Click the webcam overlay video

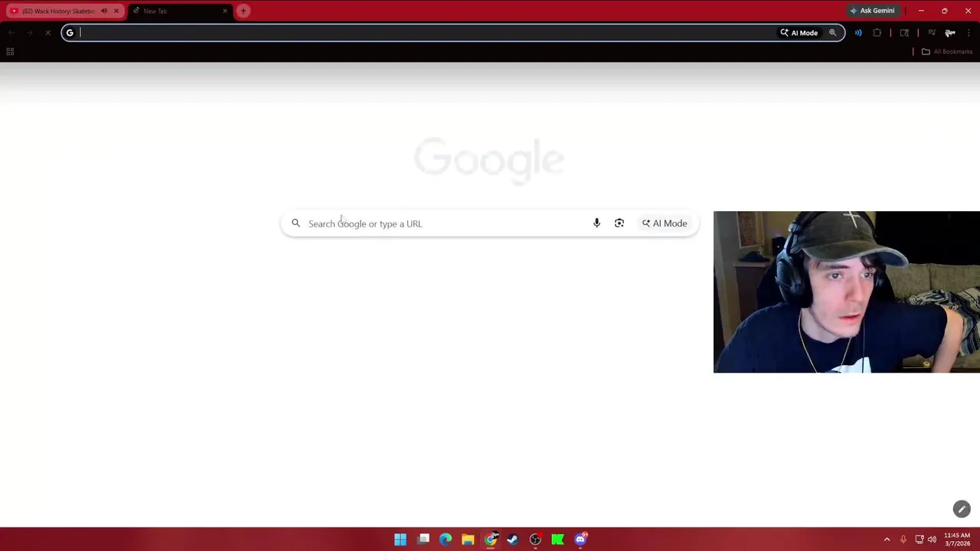click(847, 292)
